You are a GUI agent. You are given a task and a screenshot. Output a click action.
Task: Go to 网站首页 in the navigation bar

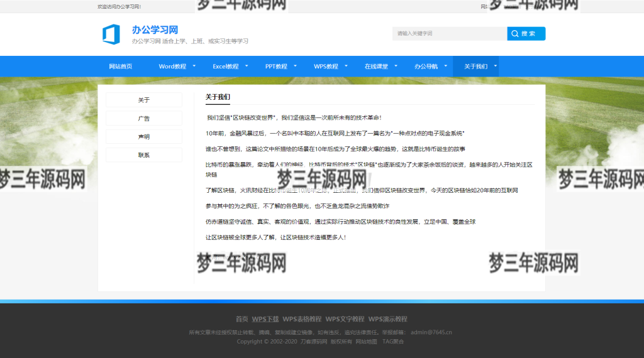[120, 67]
